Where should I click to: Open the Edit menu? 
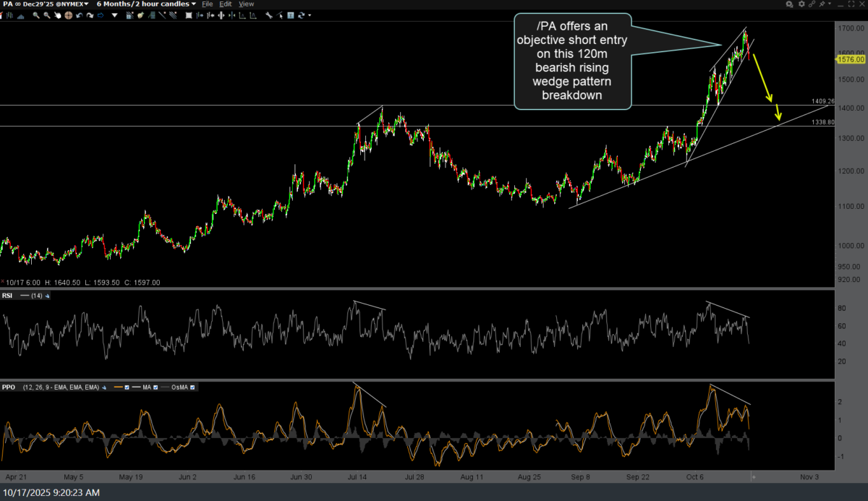(x=226, y=4)
